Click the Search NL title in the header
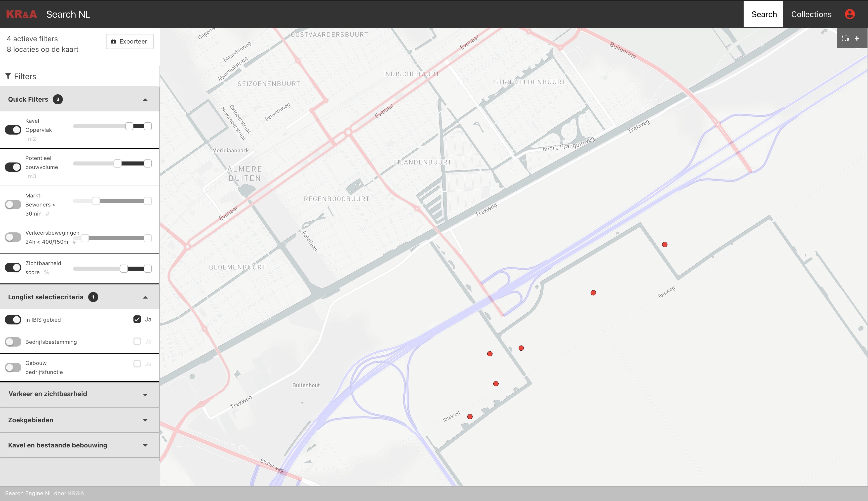This screenshot has width=868, height=501. pyautogui.click(x=68, y=14)
